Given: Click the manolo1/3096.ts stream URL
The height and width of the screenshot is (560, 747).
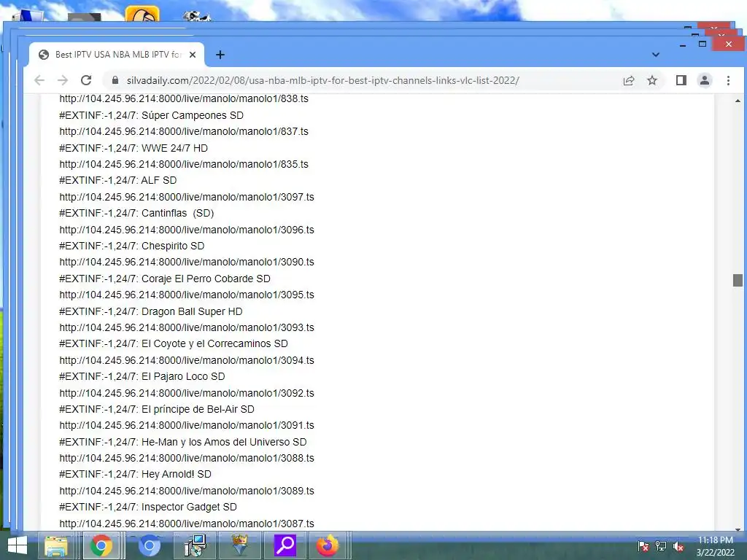Looking at the screenshot, I should pos(187,230).
